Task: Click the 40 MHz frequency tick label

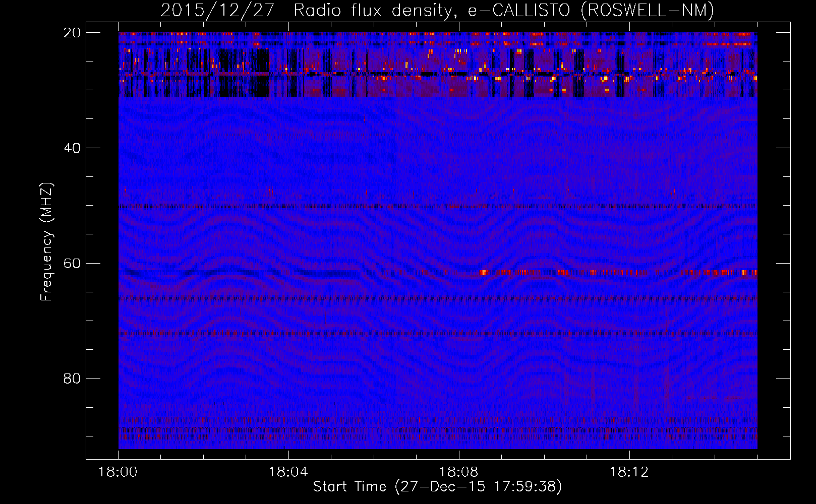Action: [x=72, y=148]
